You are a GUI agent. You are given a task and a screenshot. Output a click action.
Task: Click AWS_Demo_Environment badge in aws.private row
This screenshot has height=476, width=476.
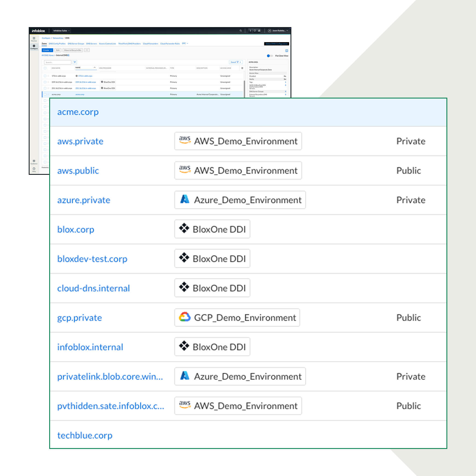point(238,141)
